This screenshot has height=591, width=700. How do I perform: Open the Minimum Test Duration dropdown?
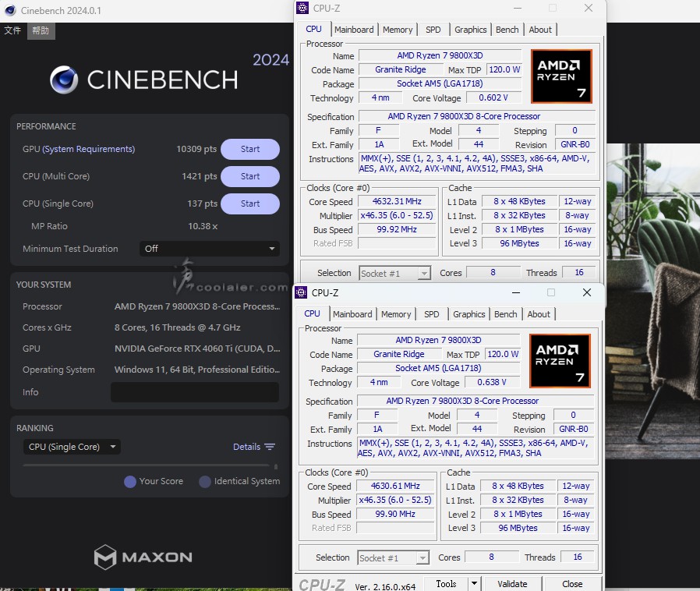[209, 249]
